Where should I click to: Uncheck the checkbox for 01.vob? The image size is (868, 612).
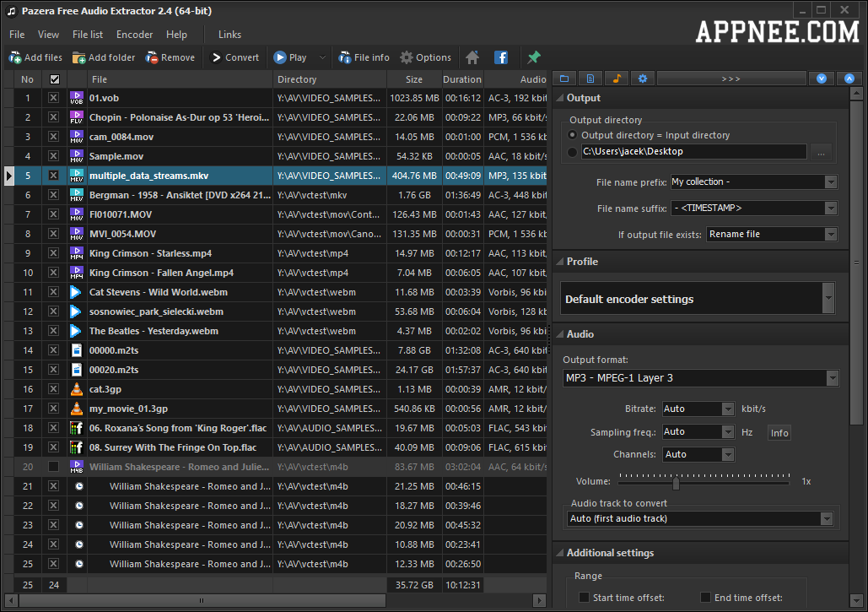tap(53, 98)
